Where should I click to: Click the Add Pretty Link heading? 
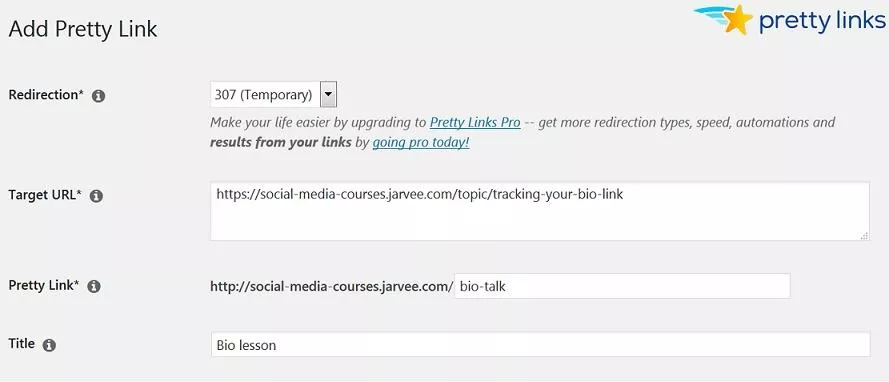83,29
